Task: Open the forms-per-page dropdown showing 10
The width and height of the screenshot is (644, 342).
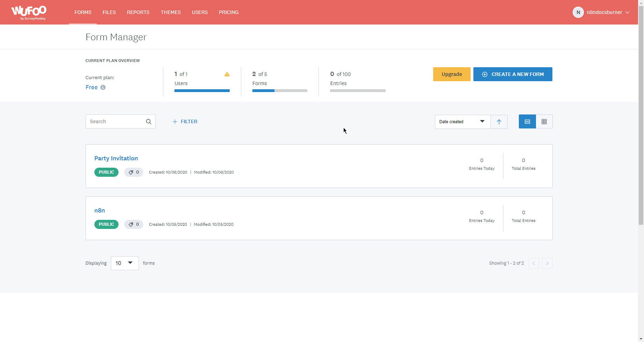Action: [124, 263]
